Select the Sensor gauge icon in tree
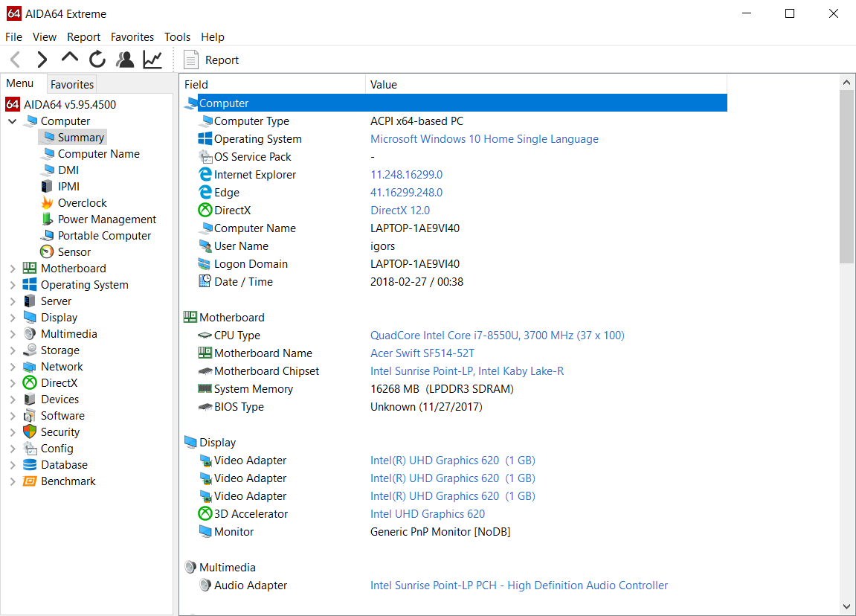The width and height of the screenshot is (856, 616). pos(48,251)
